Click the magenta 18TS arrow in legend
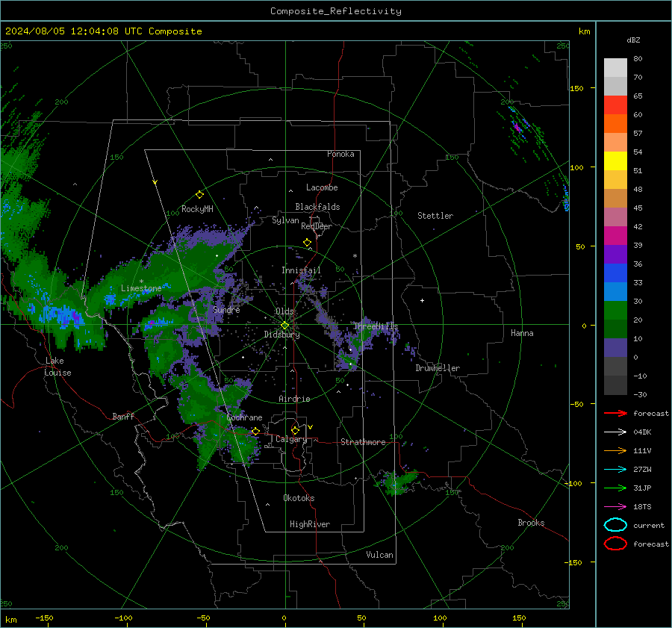Image resolution: width=672 pixels, height=628 pixels. tap(615, 507)
